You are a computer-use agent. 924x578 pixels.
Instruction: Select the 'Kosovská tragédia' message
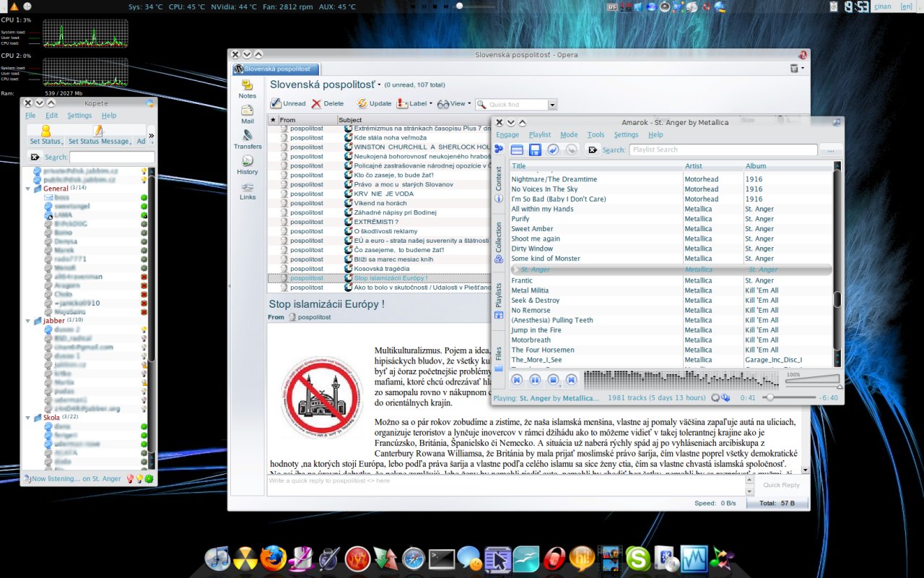(382, 269)
